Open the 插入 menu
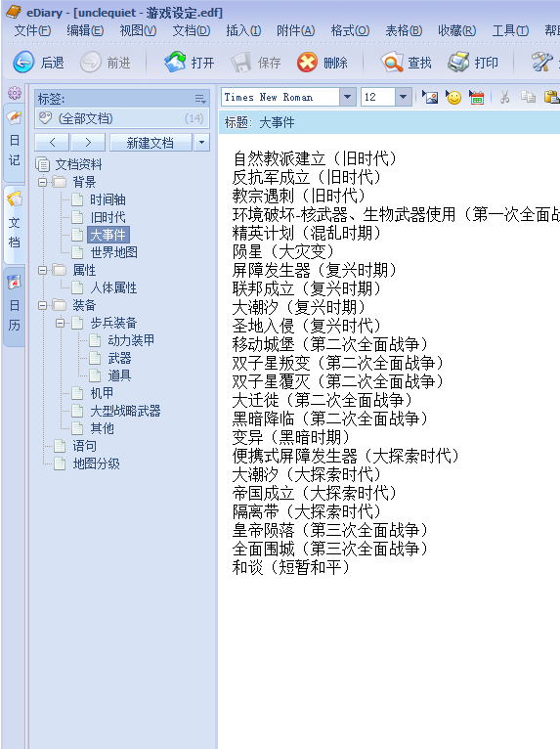 click(x=243, y=30)
